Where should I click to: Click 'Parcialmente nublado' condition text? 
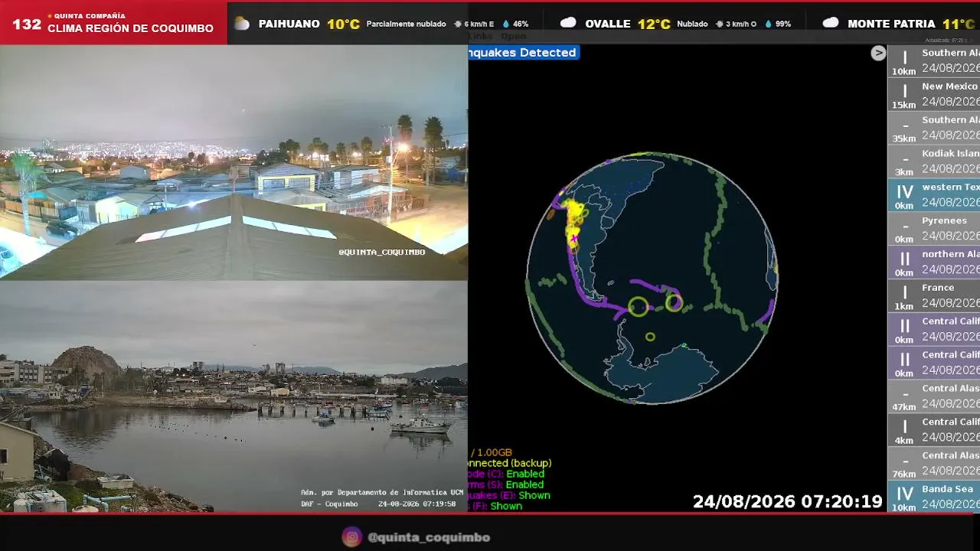pyautogui.click(x=406, y=24)
